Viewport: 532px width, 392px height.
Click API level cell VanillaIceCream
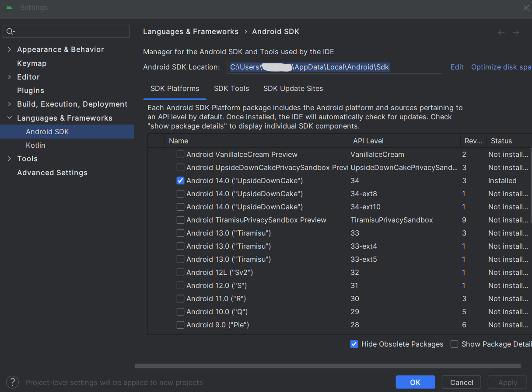click(377, 154)
